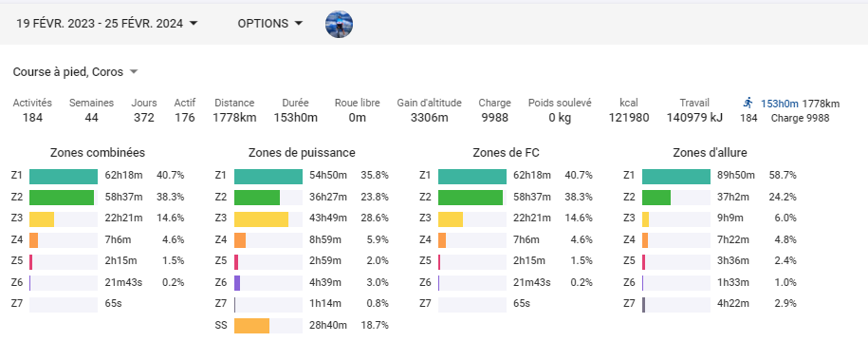Expand the OPTIONS menu
This screenshot has width=868, height=342.
pyautogui.click(x=270, y=24)
